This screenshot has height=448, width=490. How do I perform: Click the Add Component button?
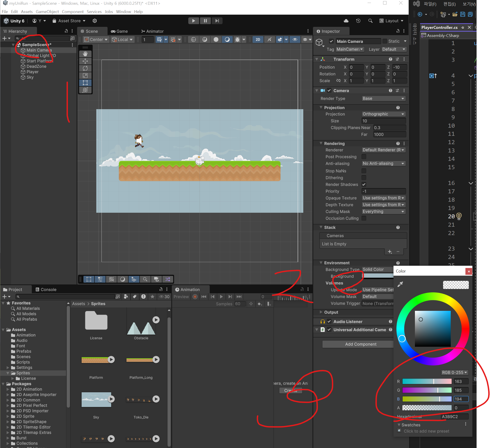tap(360, 344)
